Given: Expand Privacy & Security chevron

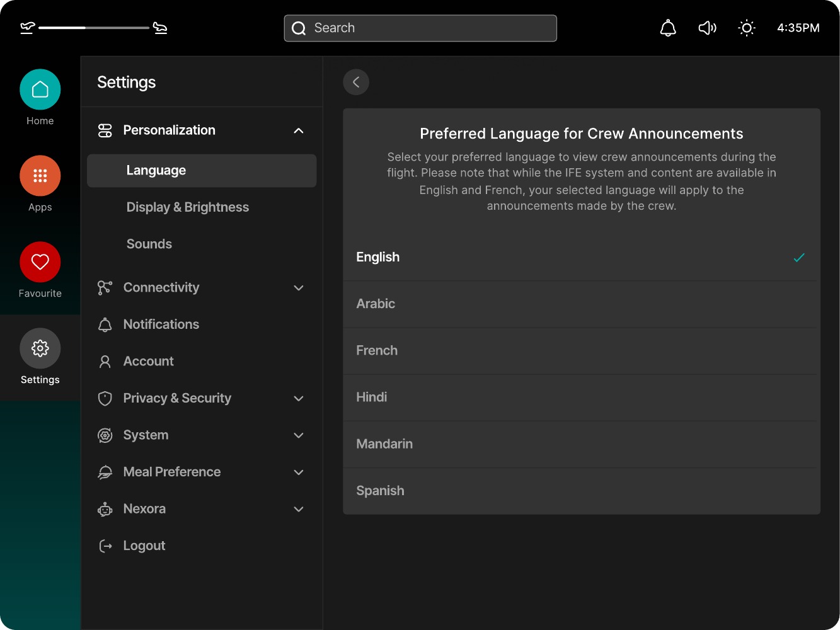Looking at the screenshot, I should point(299,398).
